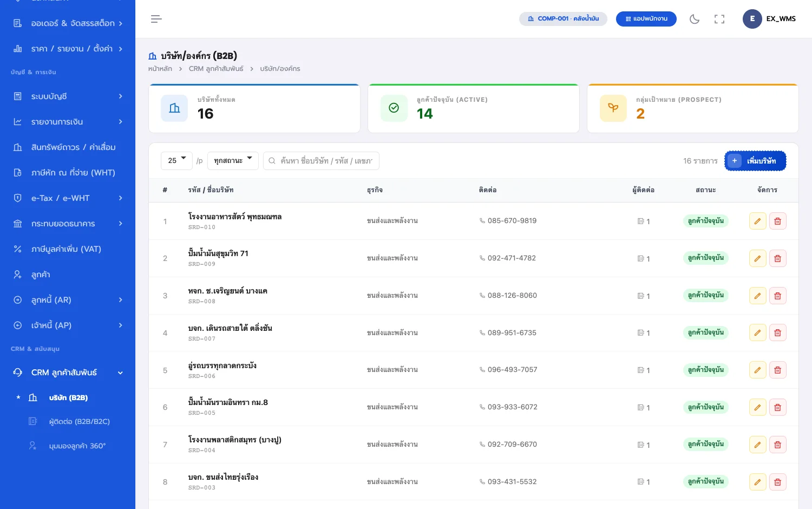Switch to dark mode with the moon icon

(695, 19)
